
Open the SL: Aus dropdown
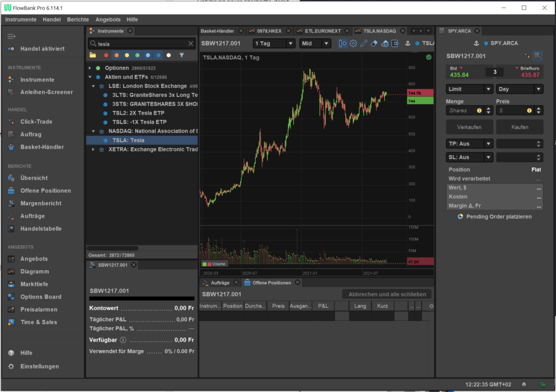469,157
